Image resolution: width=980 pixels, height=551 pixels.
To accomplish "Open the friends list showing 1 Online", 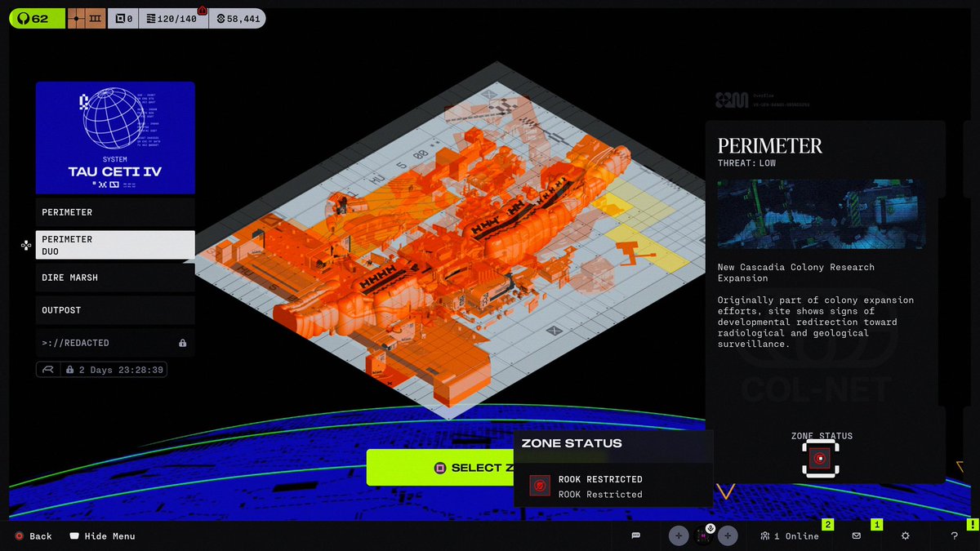I will pos(789,535).
